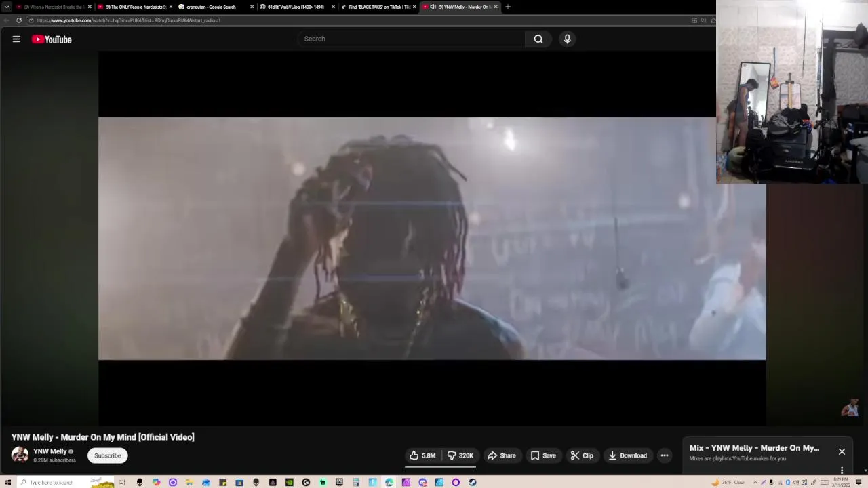Close the YNW Melly Murder On My Mind tab

[x=496, y=7]
